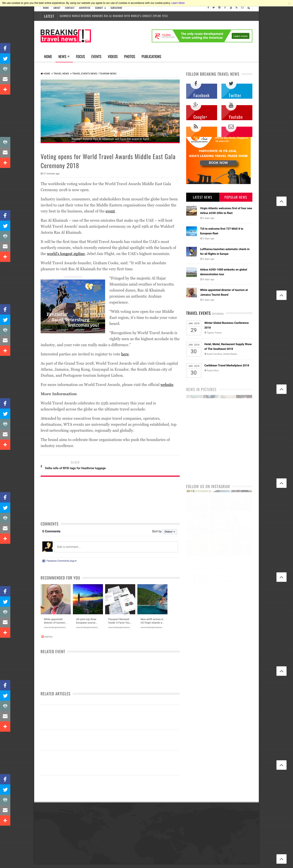This screenshot has height=868, width=293.
Task: Open RSS feed icon in the top header bar
Action: pos(236,8)
